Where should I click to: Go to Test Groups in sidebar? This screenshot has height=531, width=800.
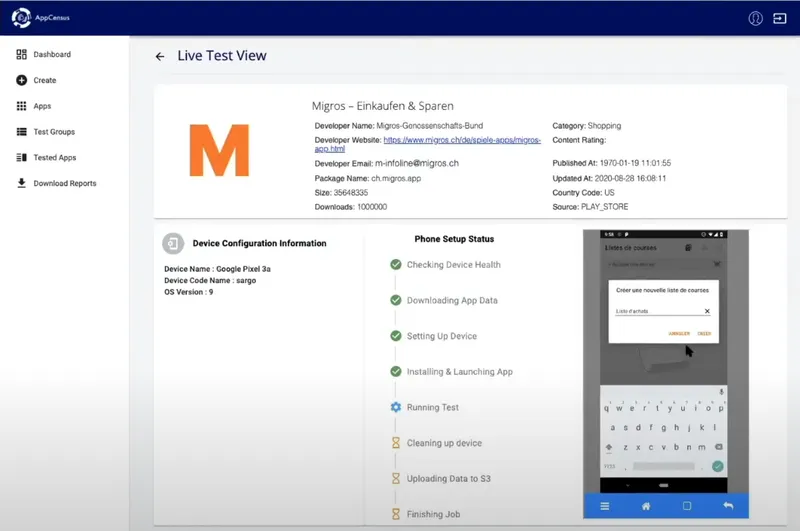(46, 132)
